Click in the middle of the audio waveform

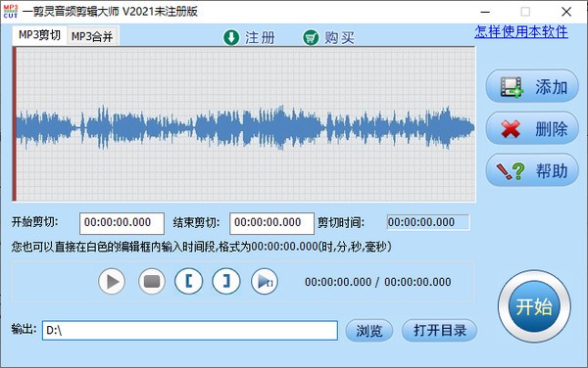pyautogui.click(x=244, y=127)
